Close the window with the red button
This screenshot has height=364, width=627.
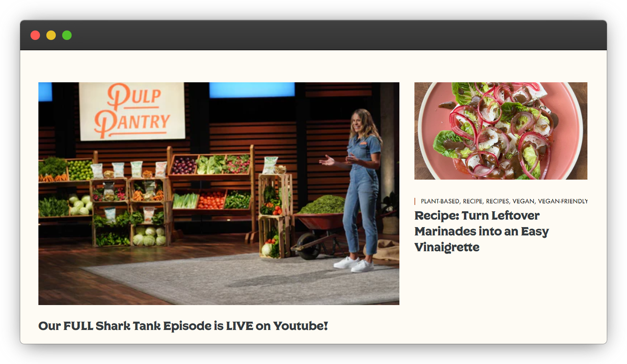[x=35, y=35]
